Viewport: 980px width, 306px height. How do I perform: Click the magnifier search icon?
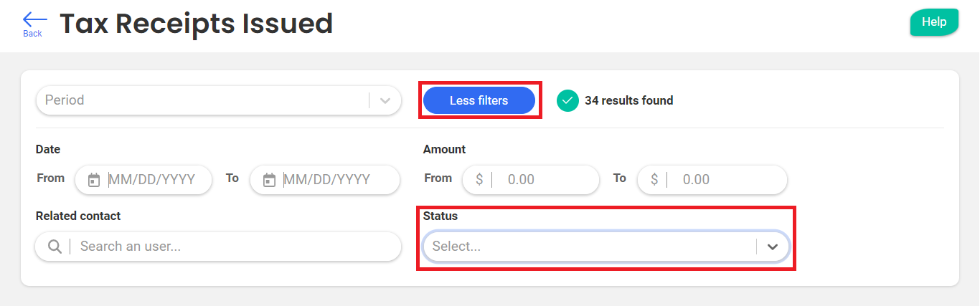[x=55, y=247]
